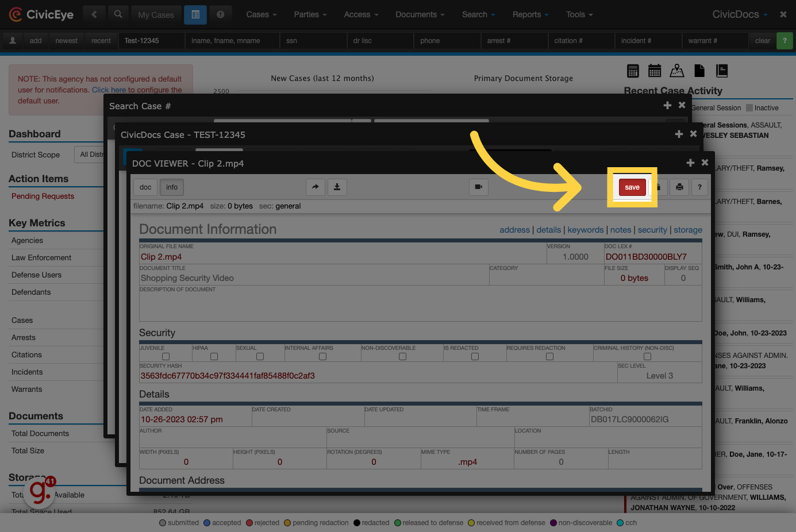Click the person icon beside add button
The height and width of the screenshot is (532, 796).
coord(13,41)
